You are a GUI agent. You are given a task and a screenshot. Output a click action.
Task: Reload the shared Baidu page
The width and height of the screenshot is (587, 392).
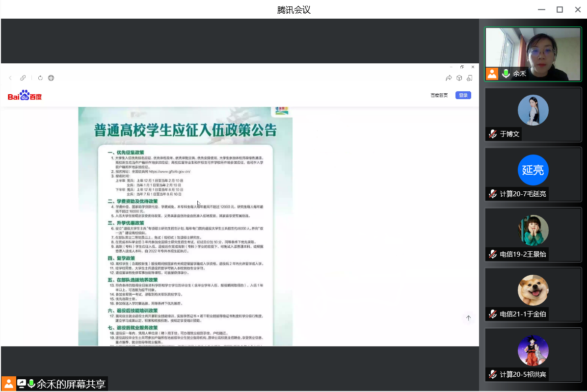pyautogui.click(x=40, y=78)
